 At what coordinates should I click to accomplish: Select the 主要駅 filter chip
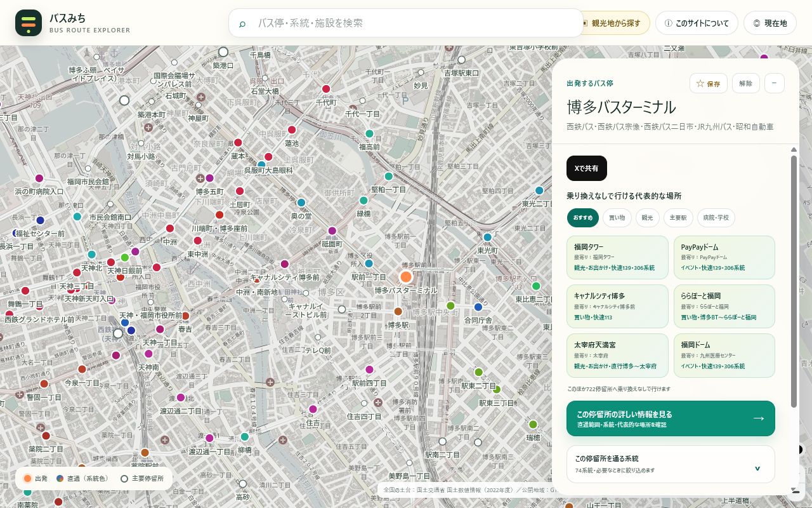click(678, 218)
